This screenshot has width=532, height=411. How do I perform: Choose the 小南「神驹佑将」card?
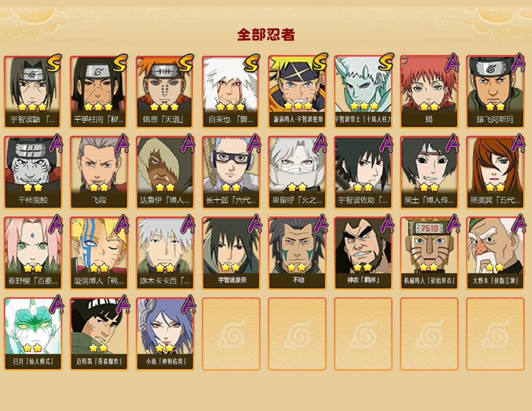coord(165,334)
